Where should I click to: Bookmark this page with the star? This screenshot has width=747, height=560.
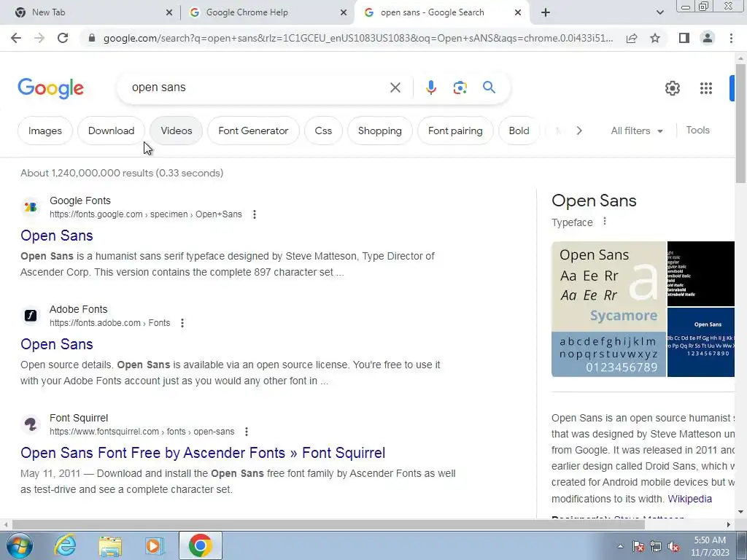tap(655, 38)
